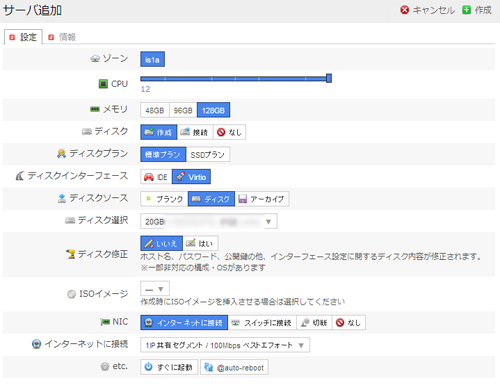Click the @auto-reboot tag button
This screenshot has height=392, width=500.
coord(234,367)
